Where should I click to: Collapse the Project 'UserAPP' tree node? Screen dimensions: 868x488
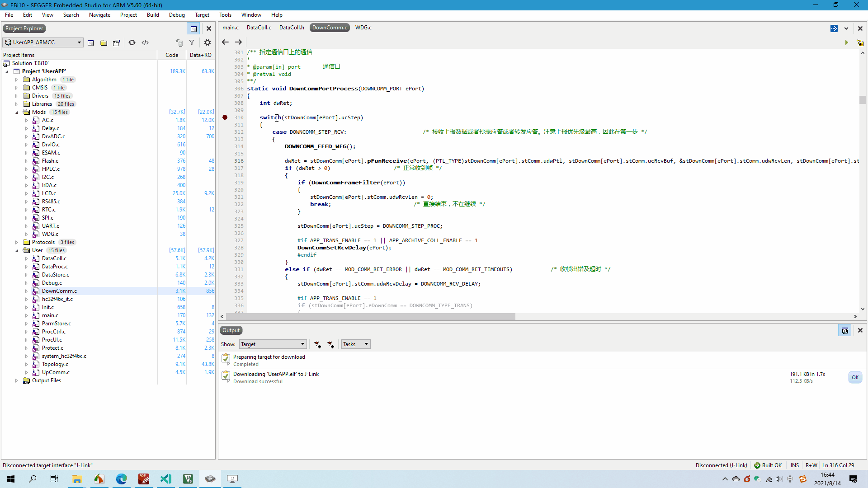tap(7, 71)
